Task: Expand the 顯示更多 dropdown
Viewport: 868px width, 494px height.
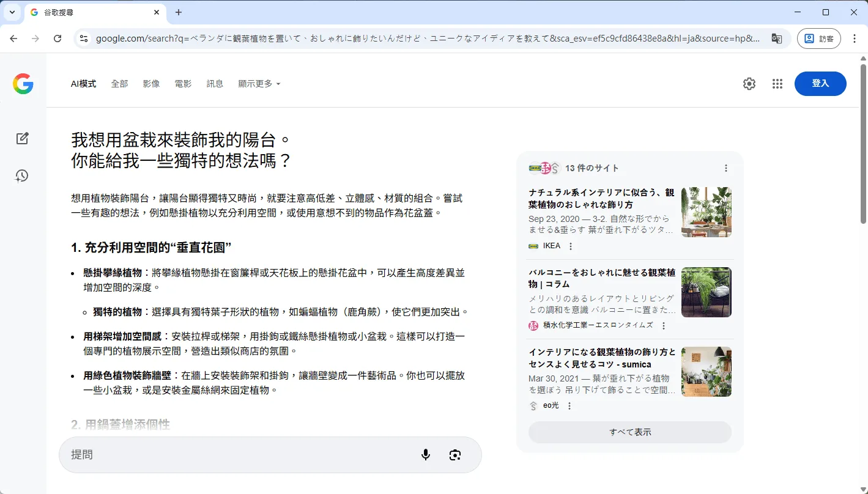Action: pyautogui.click(x=259, y=84)
